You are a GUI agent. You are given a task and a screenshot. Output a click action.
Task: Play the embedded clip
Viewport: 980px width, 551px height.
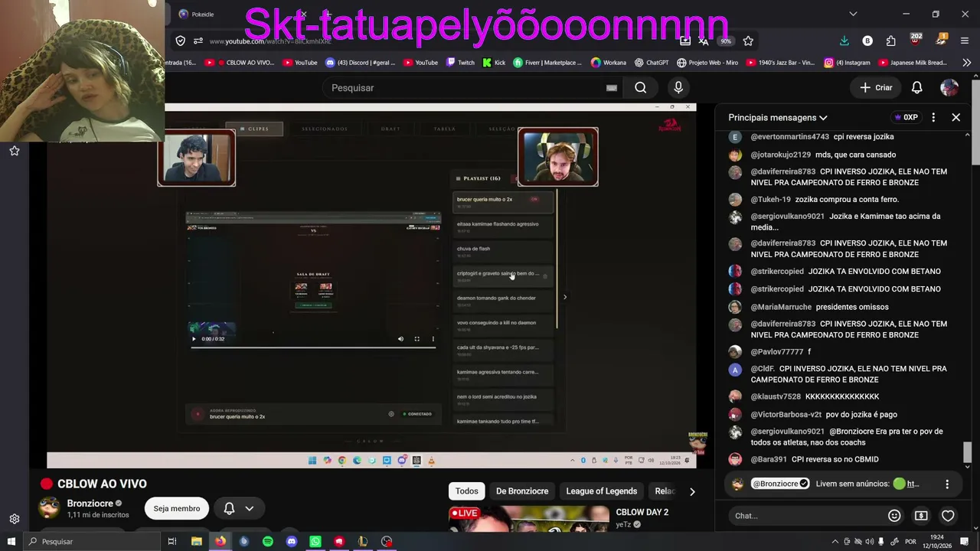194,339
